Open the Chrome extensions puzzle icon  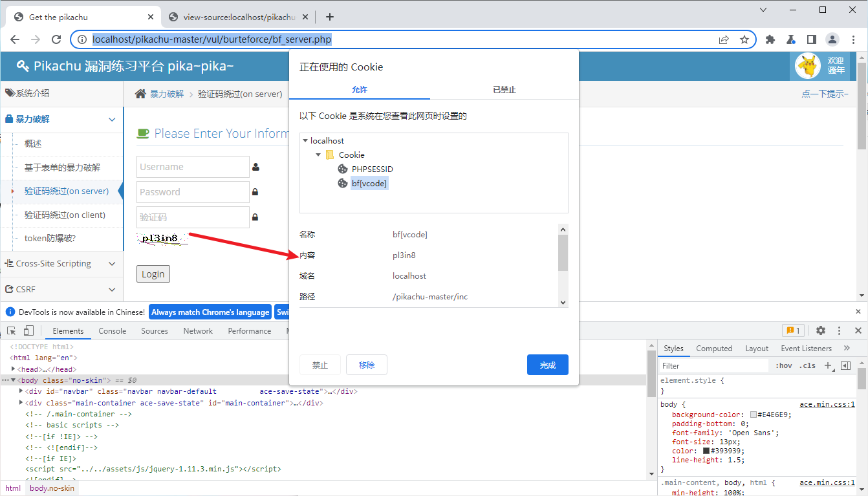tap(770, 39)
